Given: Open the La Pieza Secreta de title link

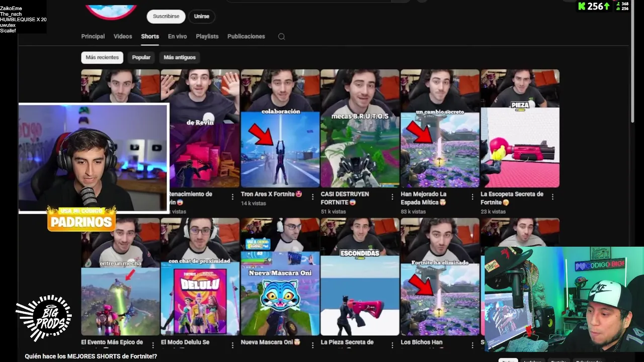Looking at the screenshot, I should tap(347, 342).
